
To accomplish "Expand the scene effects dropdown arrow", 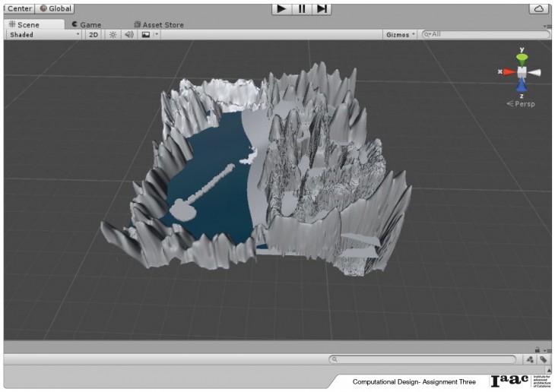I will (x=157, y=34).
